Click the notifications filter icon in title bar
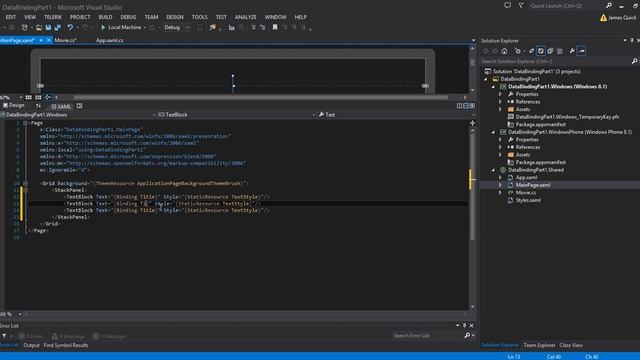The height and width of the screenshot is (360, 640). (521, 5)
